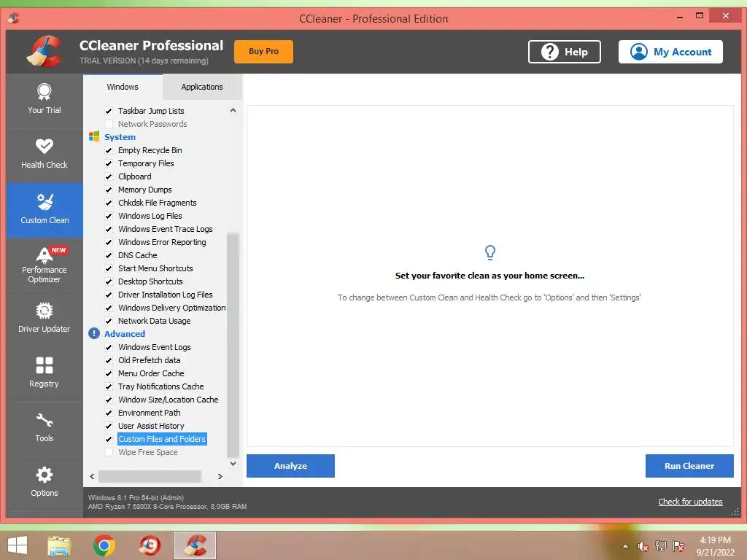Click the Buy Pro button

tap(263, 51)
